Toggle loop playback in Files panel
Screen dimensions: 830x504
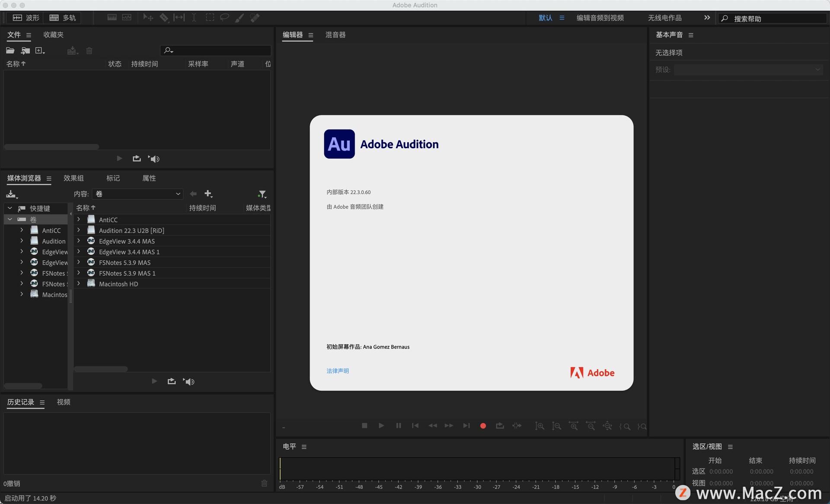pos(137,158)
